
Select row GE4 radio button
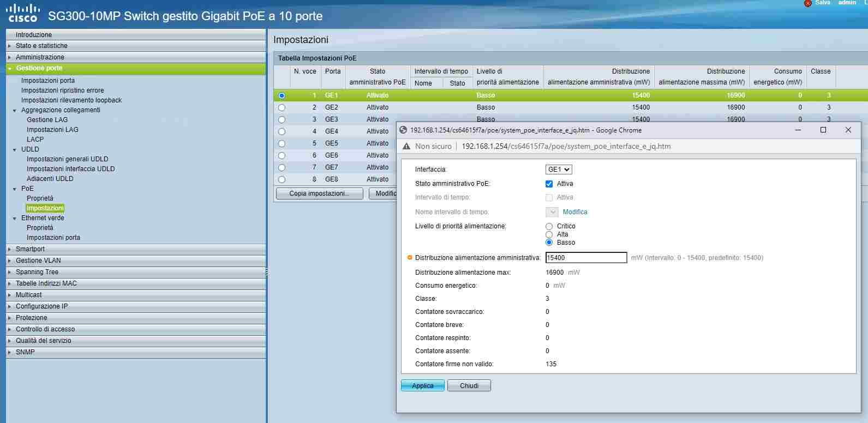282,131
